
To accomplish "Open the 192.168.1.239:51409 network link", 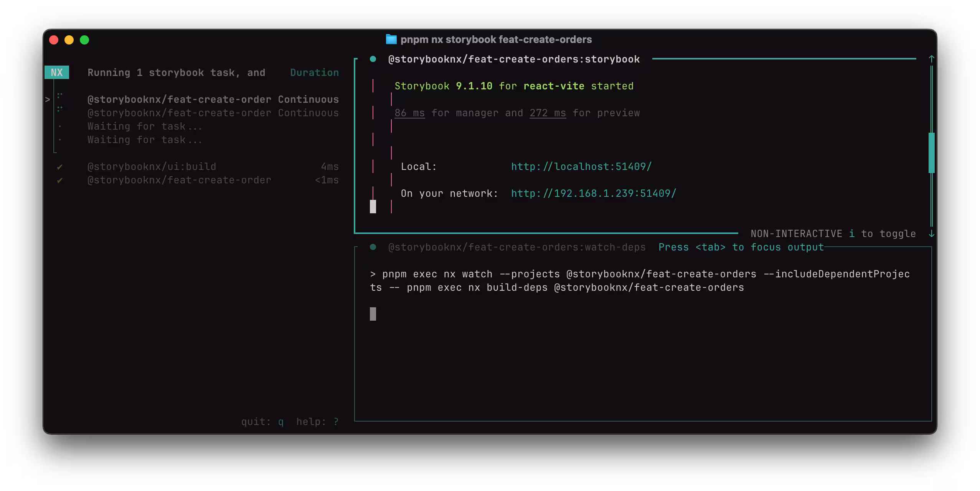I will point(593,193).
